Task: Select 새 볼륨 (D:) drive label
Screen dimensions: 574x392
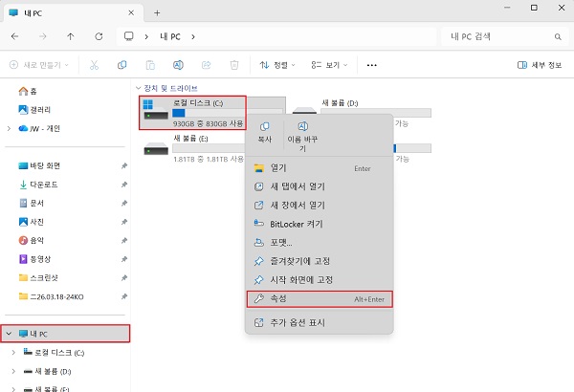Action: [340, 103]
